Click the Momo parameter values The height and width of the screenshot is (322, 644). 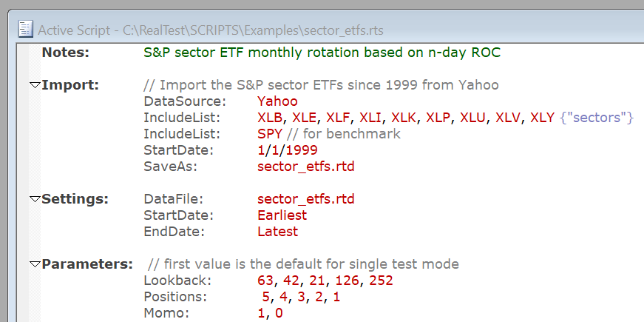[270, 313]
